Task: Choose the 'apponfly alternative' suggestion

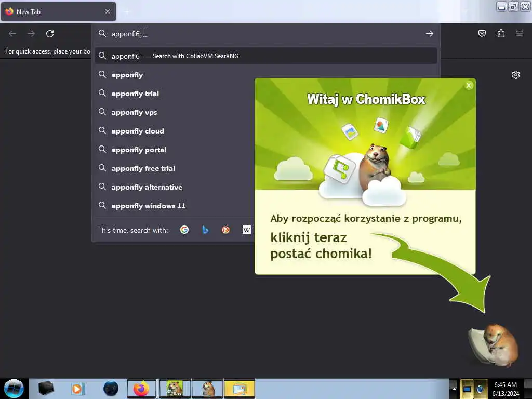Action: coord(147,187)
